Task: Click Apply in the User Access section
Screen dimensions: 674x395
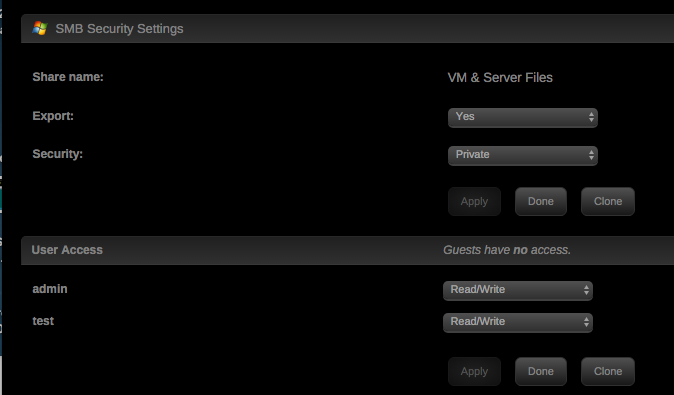Action: pos(474,371)
